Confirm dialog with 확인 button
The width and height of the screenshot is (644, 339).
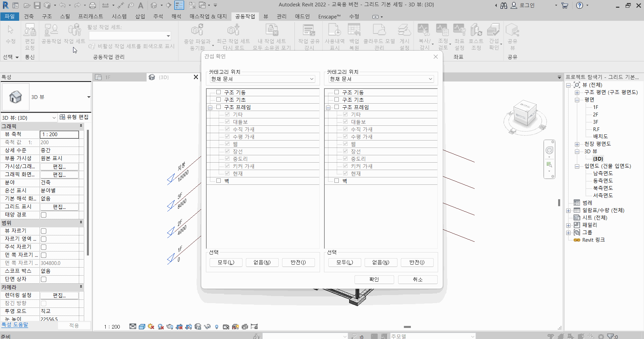coord(374,279)
